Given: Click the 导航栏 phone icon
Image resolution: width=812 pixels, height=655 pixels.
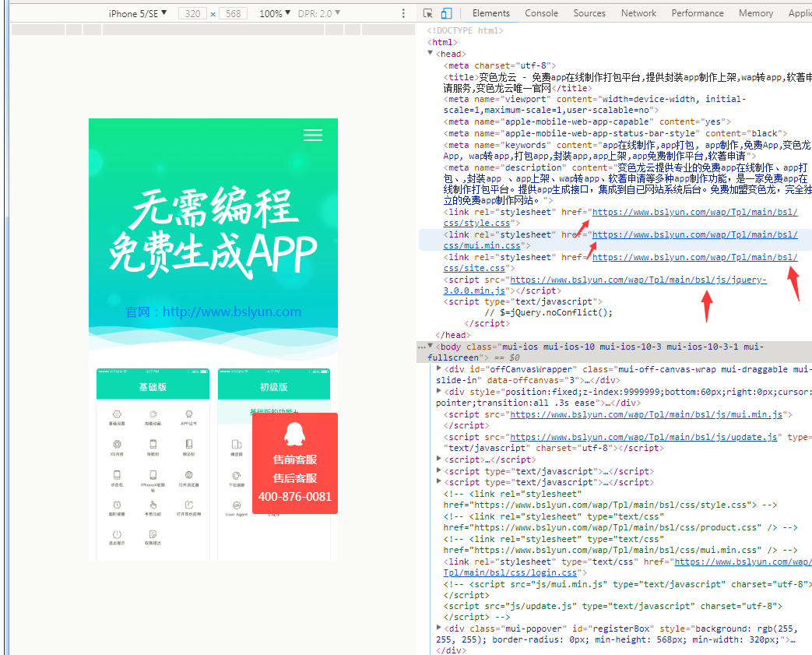Looking at the screenshot, I should tap(153, 444).
